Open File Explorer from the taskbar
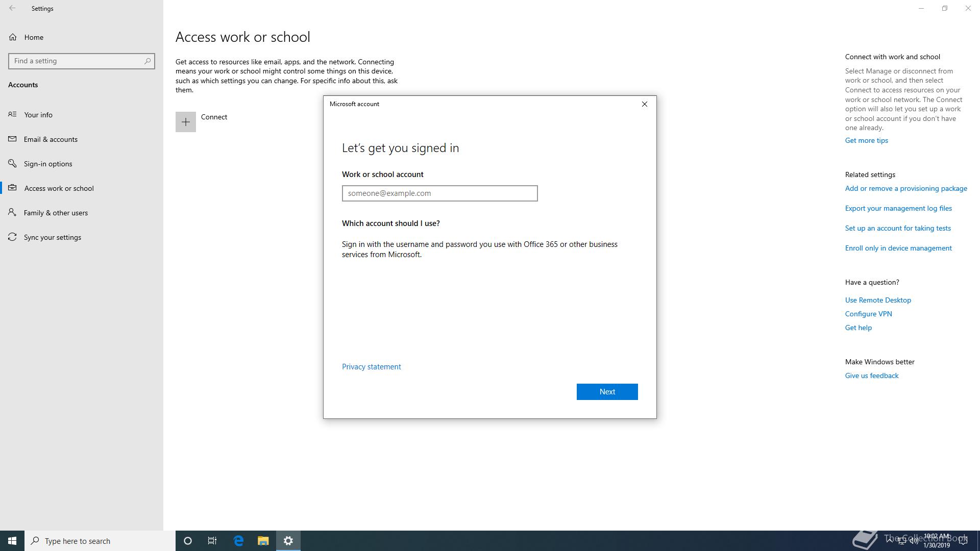 click(x=263, y=541)
